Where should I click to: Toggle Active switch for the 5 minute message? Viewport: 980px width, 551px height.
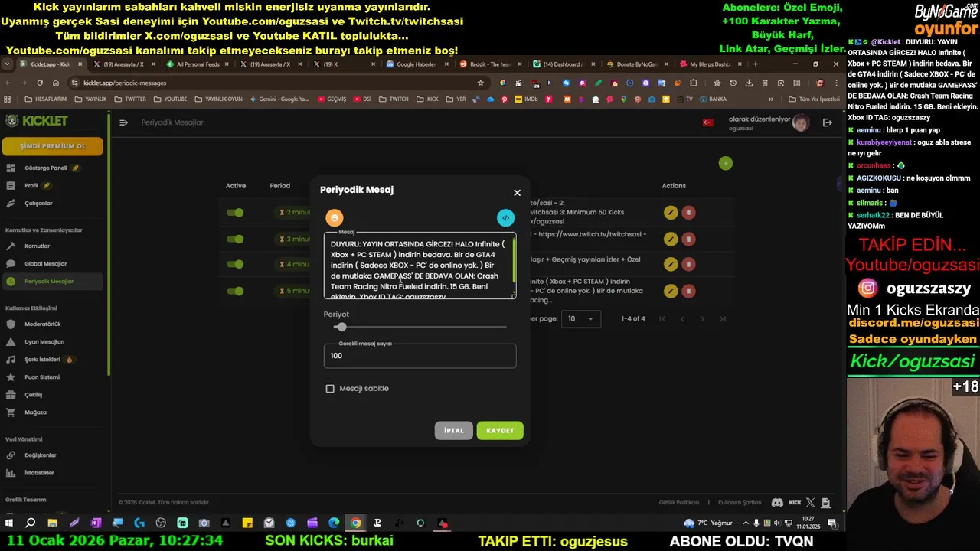click(235, 290)
